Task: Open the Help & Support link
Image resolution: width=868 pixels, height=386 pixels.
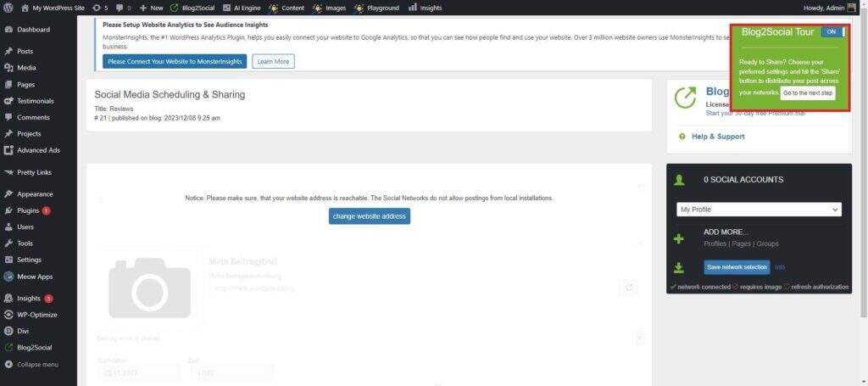Action: click(717, 136)
